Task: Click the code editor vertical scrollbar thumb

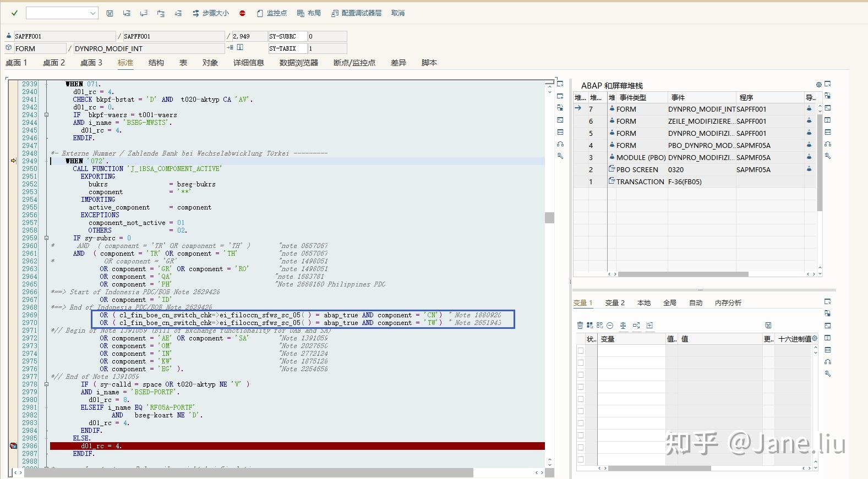Action: coord(549,218)
